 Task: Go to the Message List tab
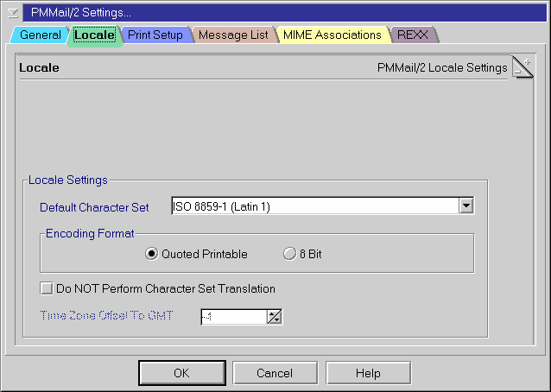tap(233, 35)
